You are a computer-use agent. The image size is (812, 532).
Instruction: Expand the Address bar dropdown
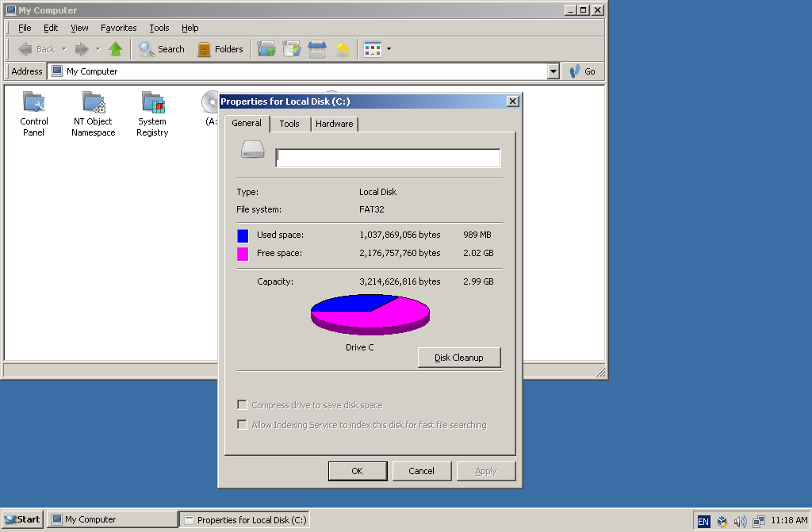[553, 71]
